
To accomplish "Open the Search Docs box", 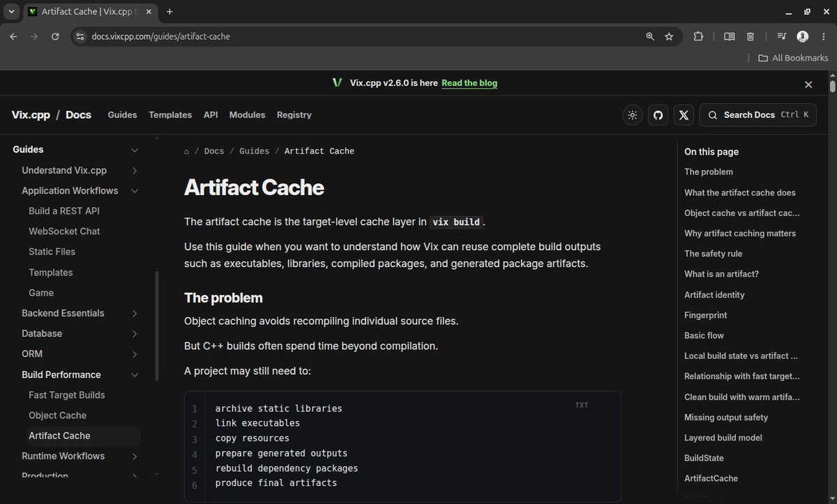I will tap(757, 115).
